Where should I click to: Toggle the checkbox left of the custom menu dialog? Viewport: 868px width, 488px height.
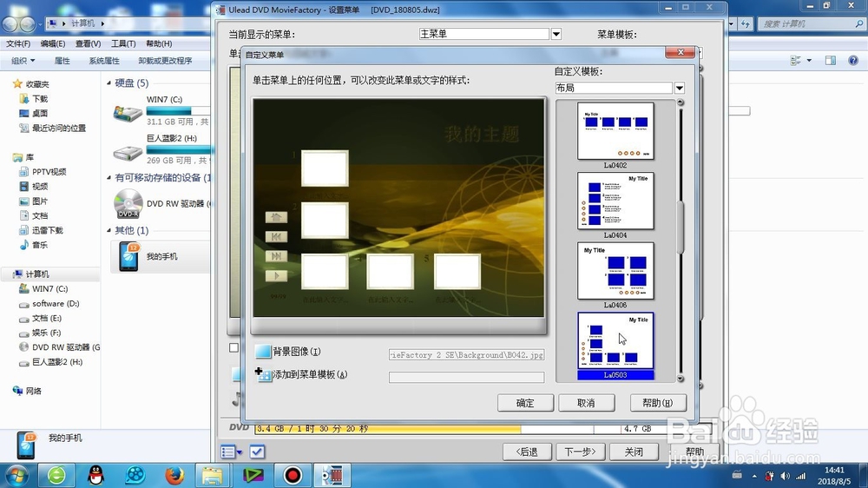[233, 348]
